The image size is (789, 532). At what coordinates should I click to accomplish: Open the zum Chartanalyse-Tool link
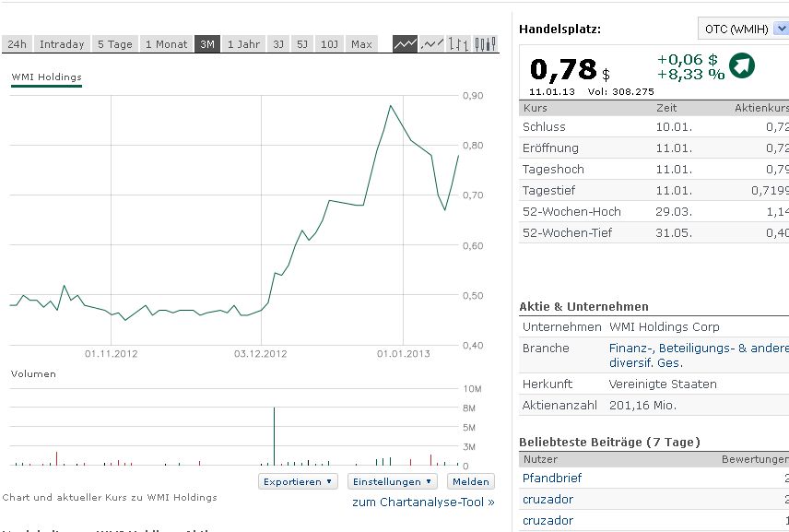tap(423, 502)
